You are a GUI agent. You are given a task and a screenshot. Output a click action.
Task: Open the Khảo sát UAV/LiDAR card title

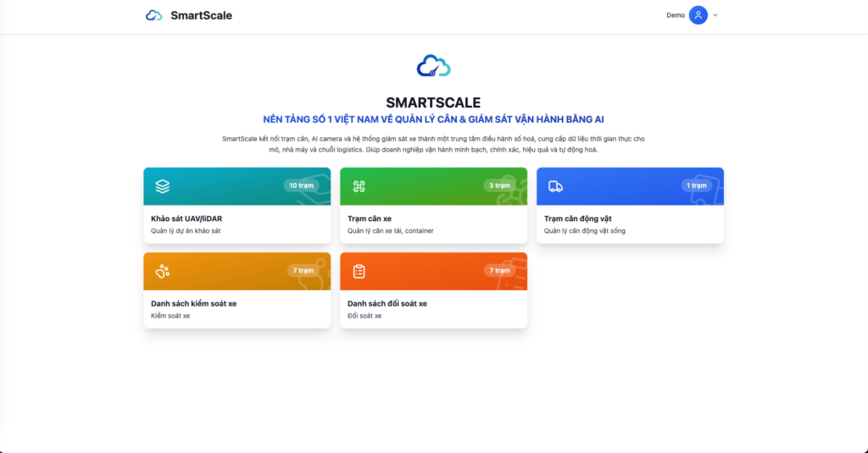tap(186, 218)
